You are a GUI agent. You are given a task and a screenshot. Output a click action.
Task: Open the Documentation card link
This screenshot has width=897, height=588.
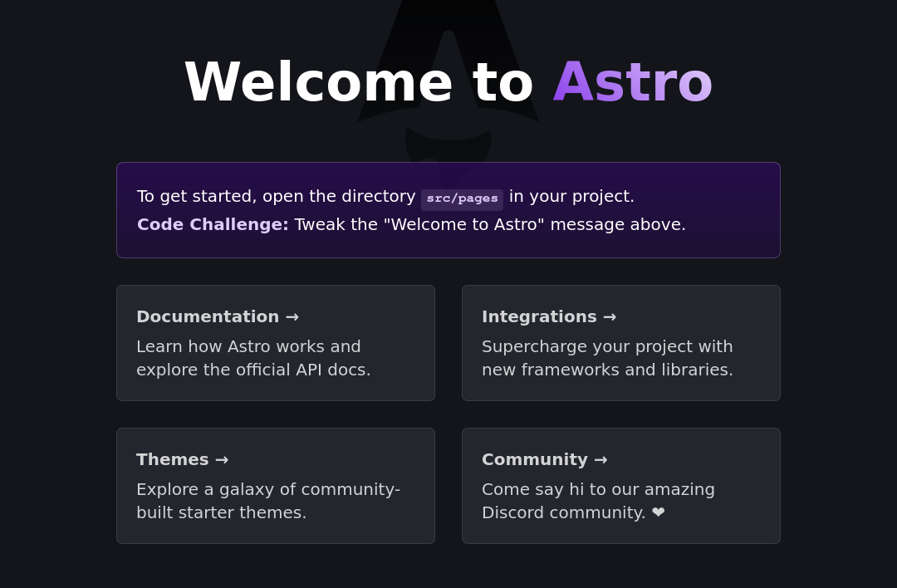pos(275,343)
